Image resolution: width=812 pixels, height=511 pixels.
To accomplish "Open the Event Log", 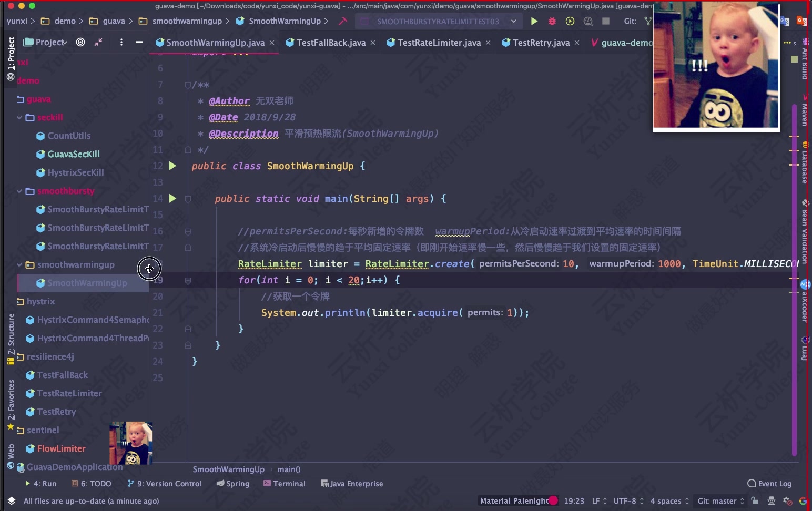I will (769, 484).
